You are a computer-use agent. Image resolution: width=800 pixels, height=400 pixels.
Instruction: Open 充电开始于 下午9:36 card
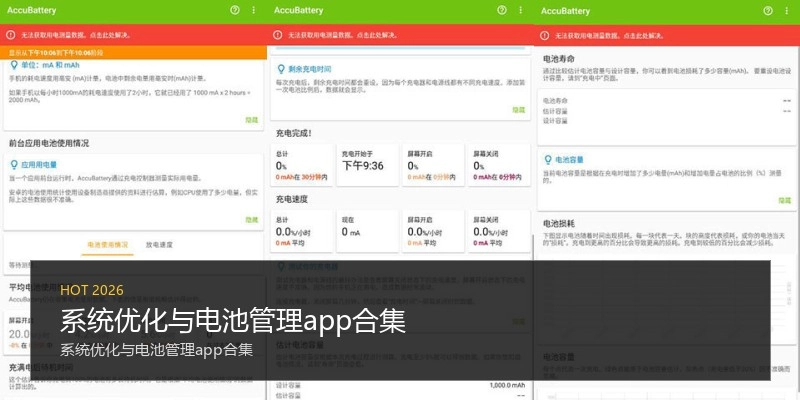coord(368,165)
